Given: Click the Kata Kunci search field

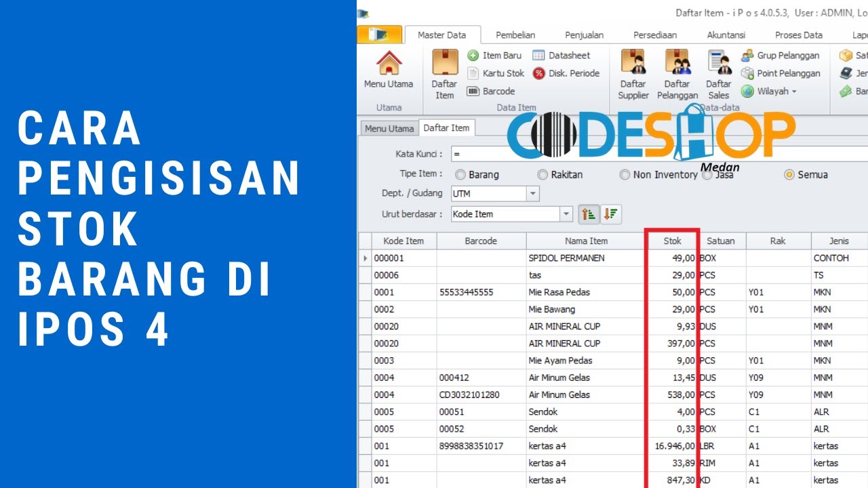Looking at the screenshot, I should (x=658, y=155).
